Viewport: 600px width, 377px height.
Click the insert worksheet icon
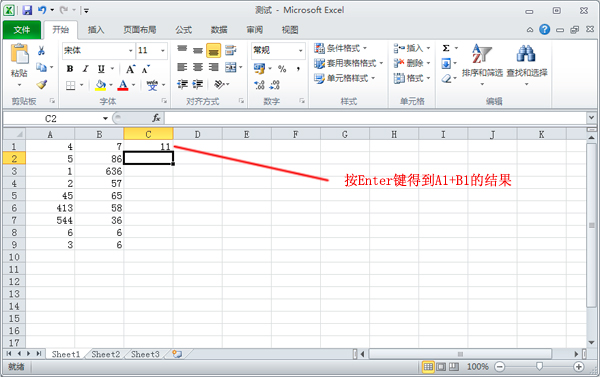point(177,354)
